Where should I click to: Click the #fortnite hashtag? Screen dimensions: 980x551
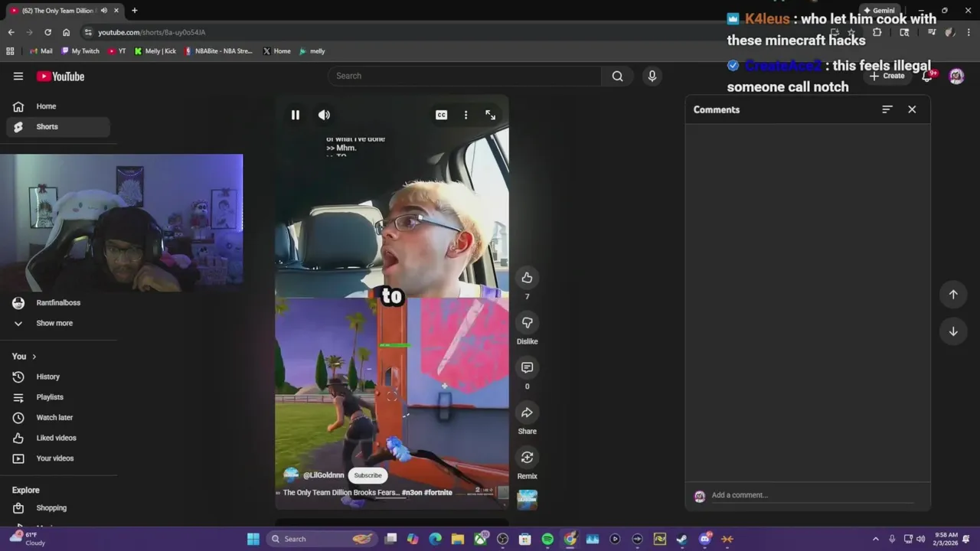(438, 493)
